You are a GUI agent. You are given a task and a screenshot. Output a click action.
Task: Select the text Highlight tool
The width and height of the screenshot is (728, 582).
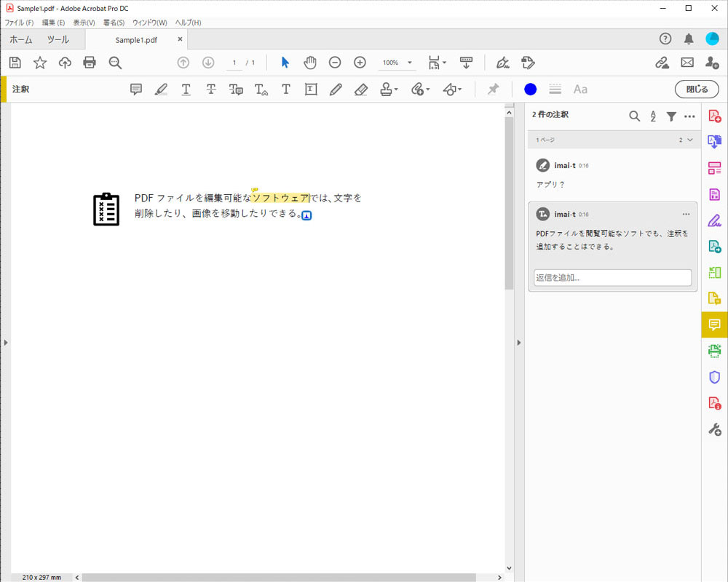161,89
